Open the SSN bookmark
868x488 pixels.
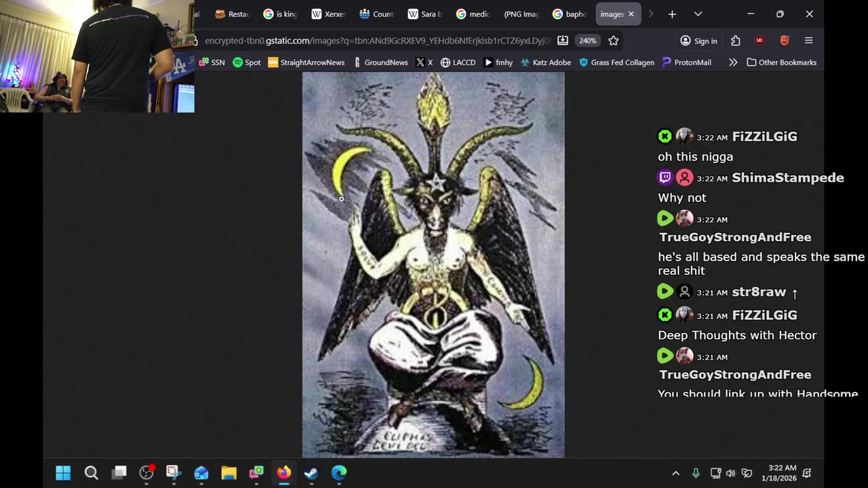(x=212, y=62)
